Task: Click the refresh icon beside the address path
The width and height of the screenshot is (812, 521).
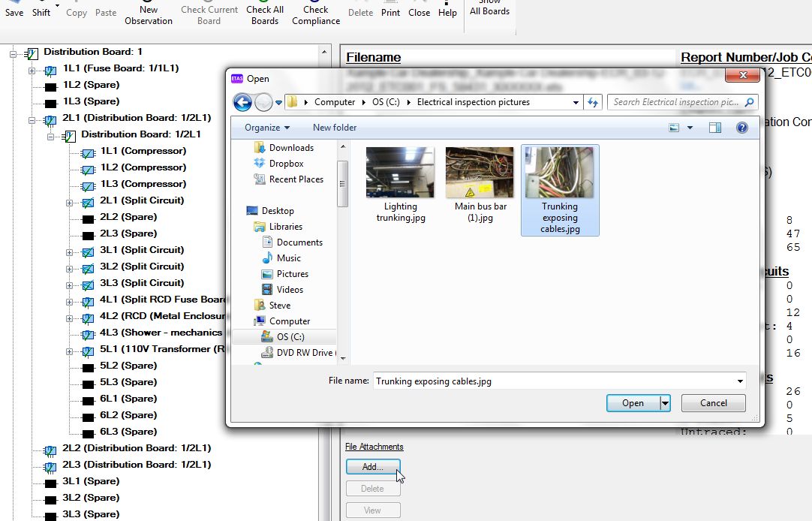Action: coord(593,102)
